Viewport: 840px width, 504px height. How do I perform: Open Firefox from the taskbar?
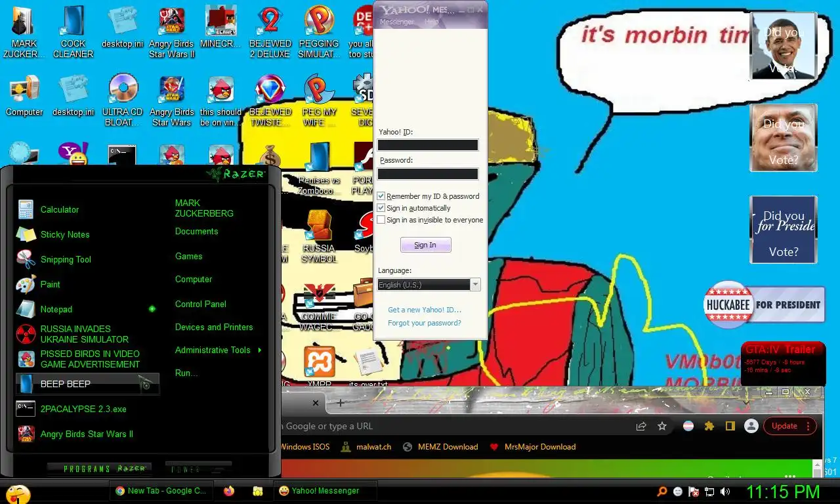(x=228, y=490)
